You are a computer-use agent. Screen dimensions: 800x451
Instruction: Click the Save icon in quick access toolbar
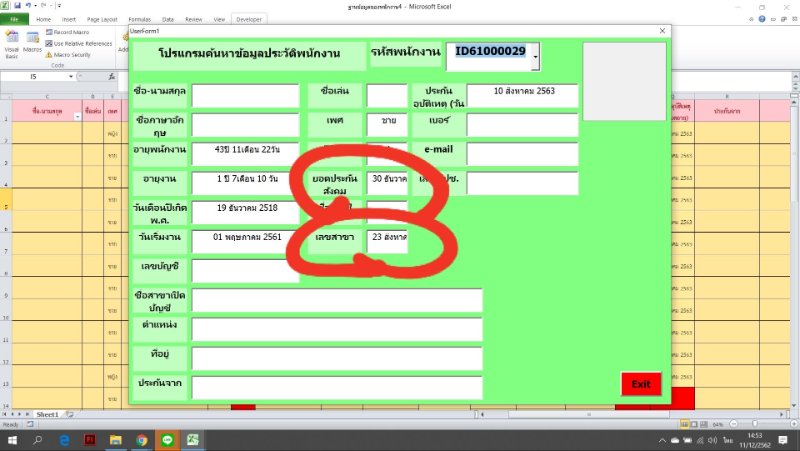[x=19, y=6]
